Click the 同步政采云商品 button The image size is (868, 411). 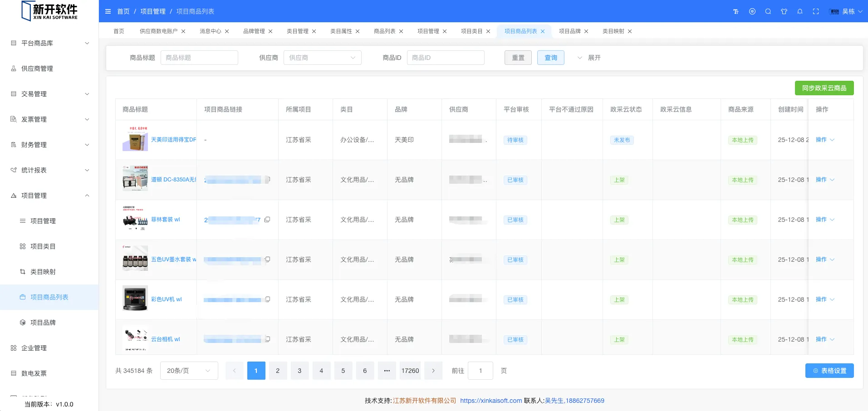[x=824, y=88]
